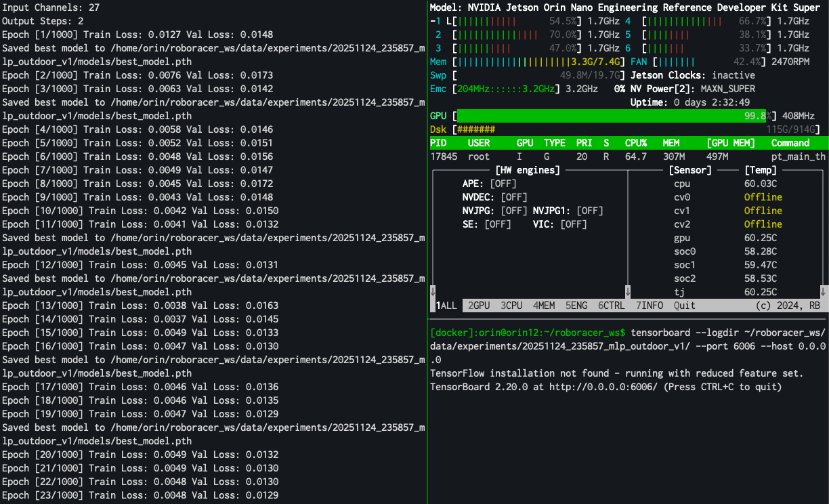Toggle the APE engine OFF indicator

(503, 183)
